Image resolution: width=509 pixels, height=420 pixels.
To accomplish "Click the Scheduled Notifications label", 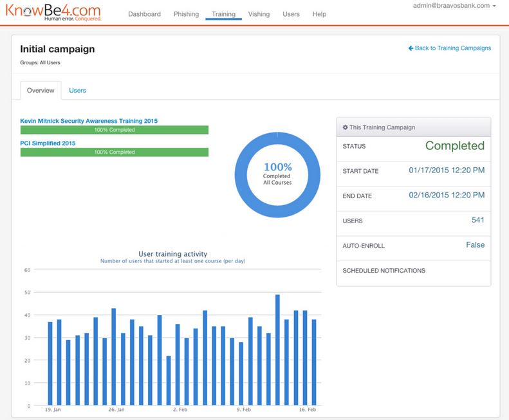I will [x=384, y=271].
